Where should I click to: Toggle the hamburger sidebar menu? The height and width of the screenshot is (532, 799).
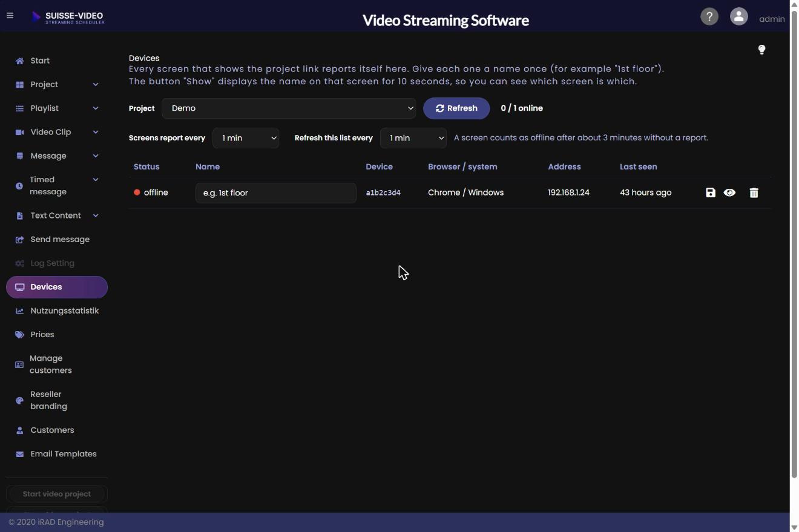tap(10, 16)
